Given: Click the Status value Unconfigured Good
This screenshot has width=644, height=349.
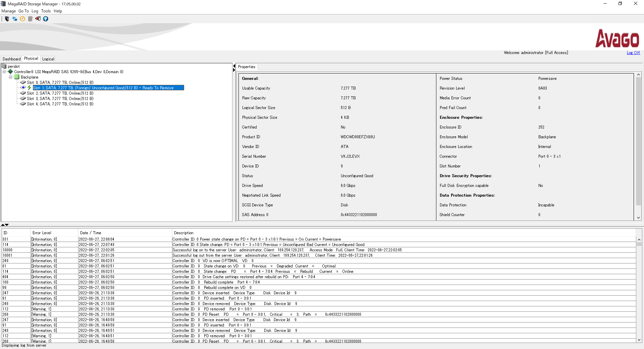Looking at the screenshot, I should point(357,176).
